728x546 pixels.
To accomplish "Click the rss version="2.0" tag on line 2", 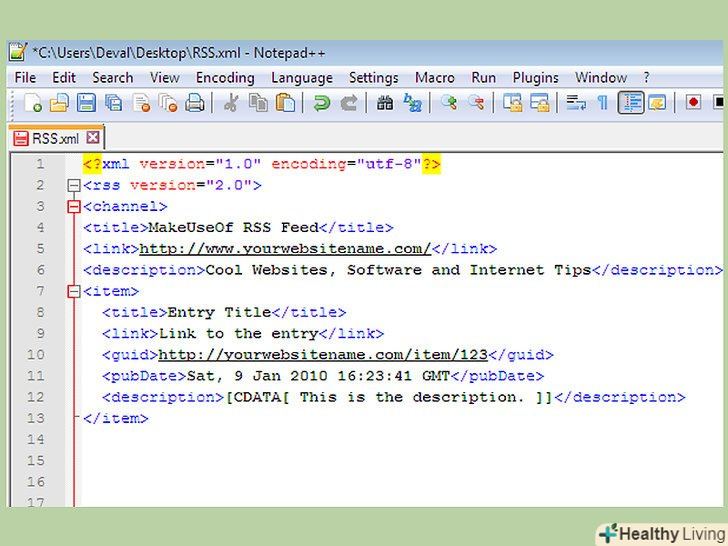I will point(172,185).
